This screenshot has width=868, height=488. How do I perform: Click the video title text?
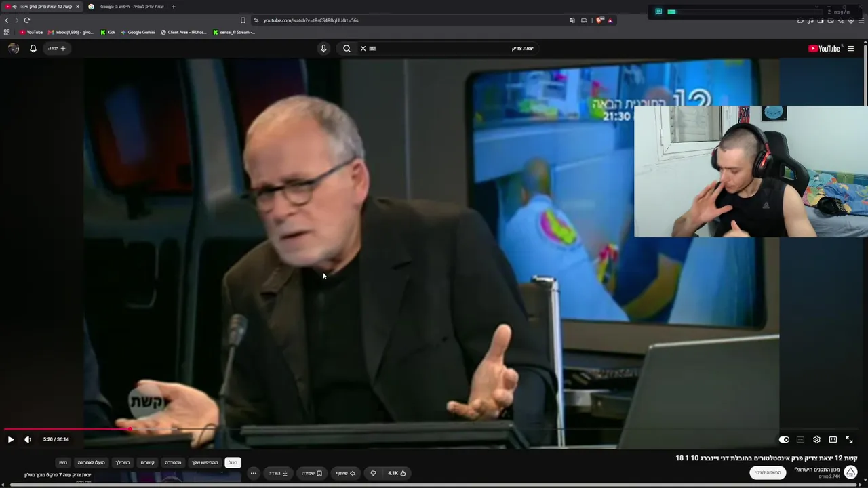pyautogui.click(x=766, y=458)
